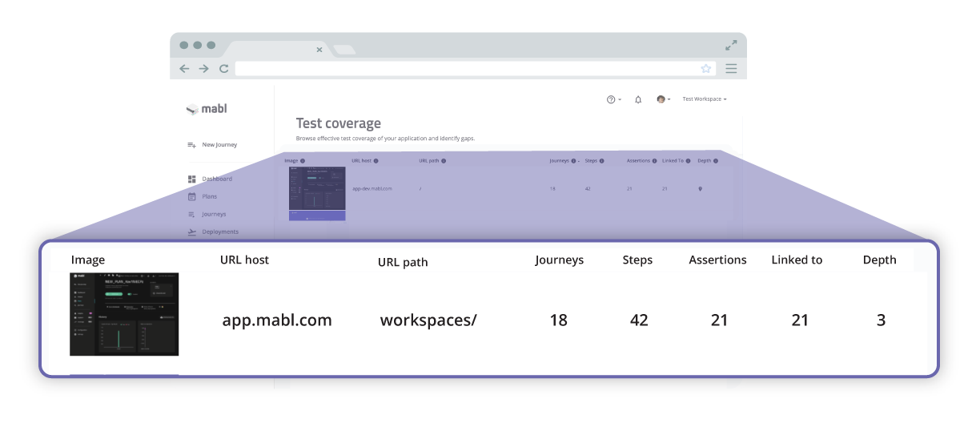Click Assertions header in enlarged callout
The width and height of the screenshot is (980, 423).
717,260
